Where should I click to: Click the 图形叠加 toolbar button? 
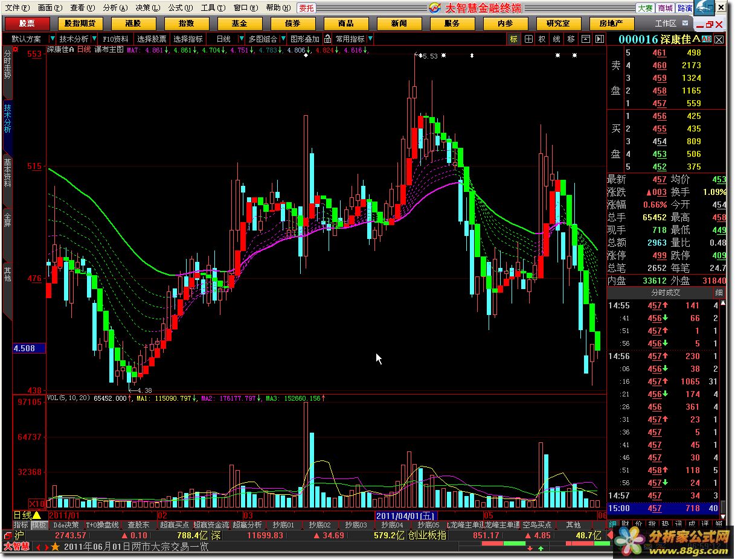pyautogui.click(x=305, y=39)
